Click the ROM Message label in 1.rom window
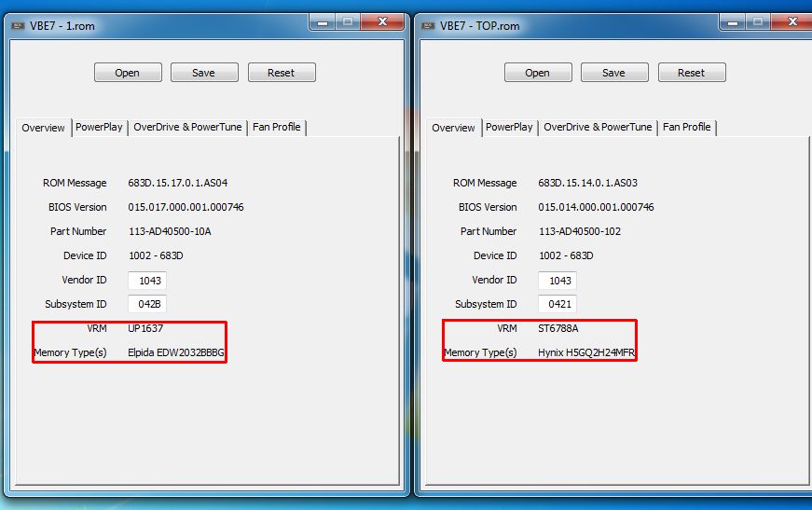Image resolution: width=812 pixels, height=510 pixels. coord(75,183)
